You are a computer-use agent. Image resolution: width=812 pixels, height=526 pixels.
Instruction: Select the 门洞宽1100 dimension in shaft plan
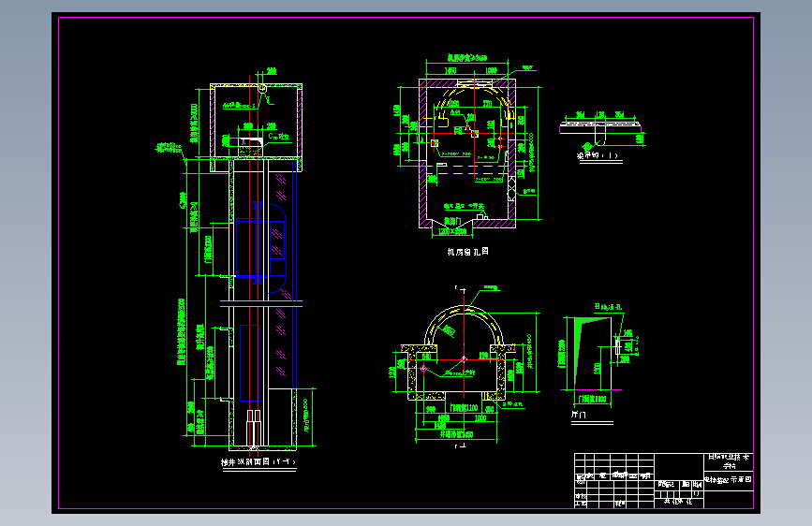[x=463, y=408]
